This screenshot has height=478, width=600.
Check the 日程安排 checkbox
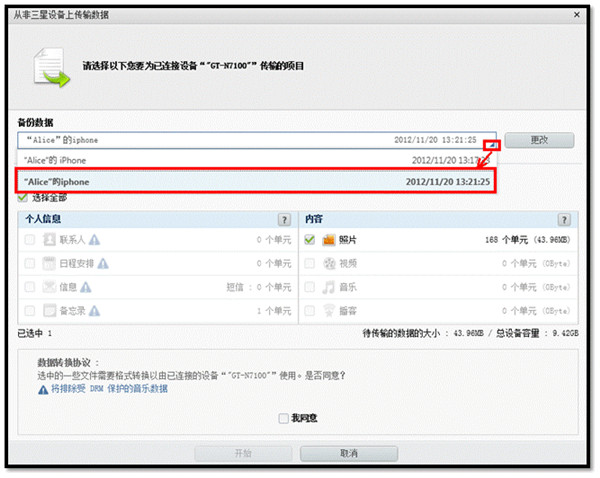(x=29, y=264)
